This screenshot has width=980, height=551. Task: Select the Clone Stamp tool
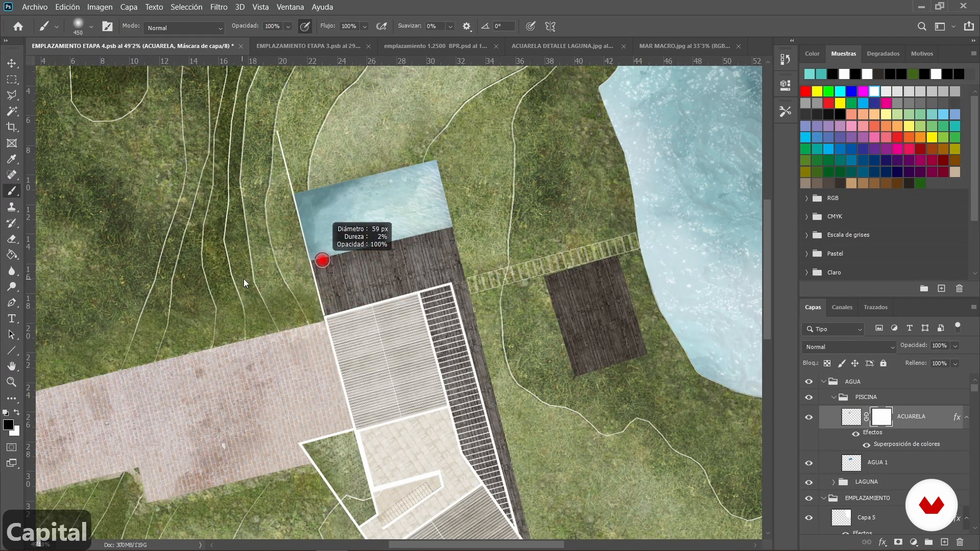coord(12,207)
